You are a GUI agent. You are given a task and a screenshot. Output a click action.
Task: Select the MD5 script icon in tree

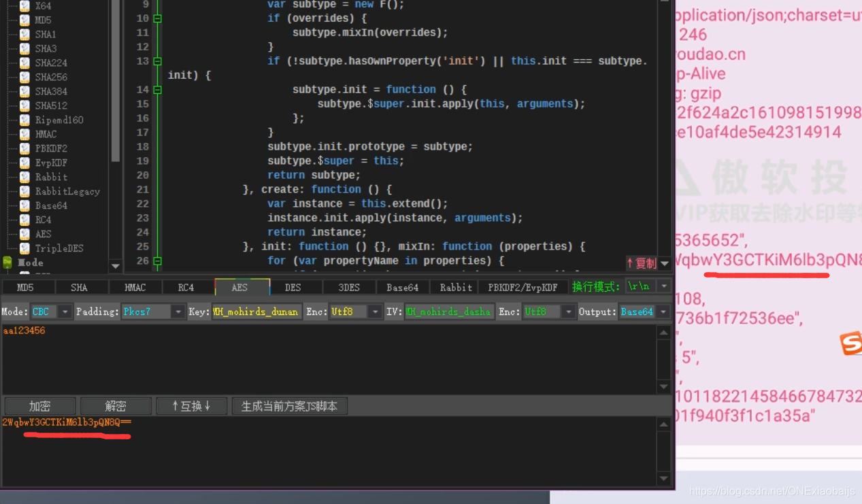[x=24, y=20]
